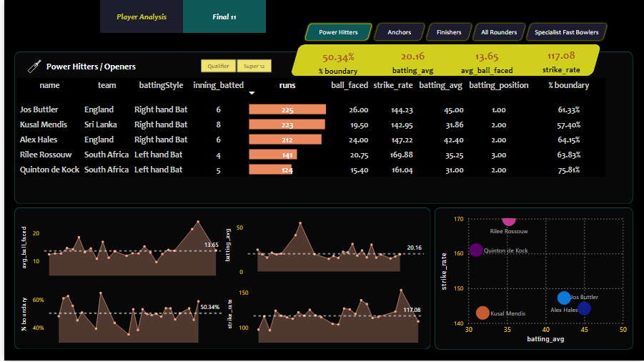This screenshot has height=362, width=644.
Task: Select the Specialist Fast Bowlers button
Action: 567,32
